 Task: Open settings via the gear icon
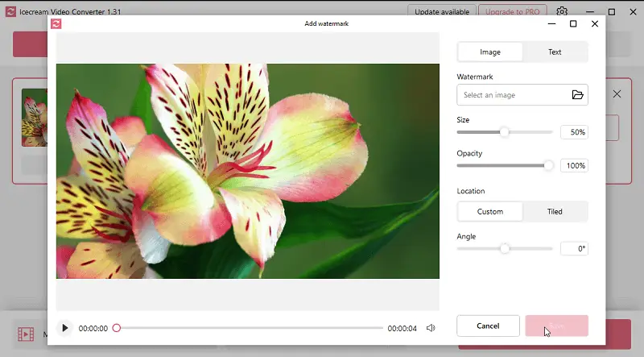[x=562, y=12]
